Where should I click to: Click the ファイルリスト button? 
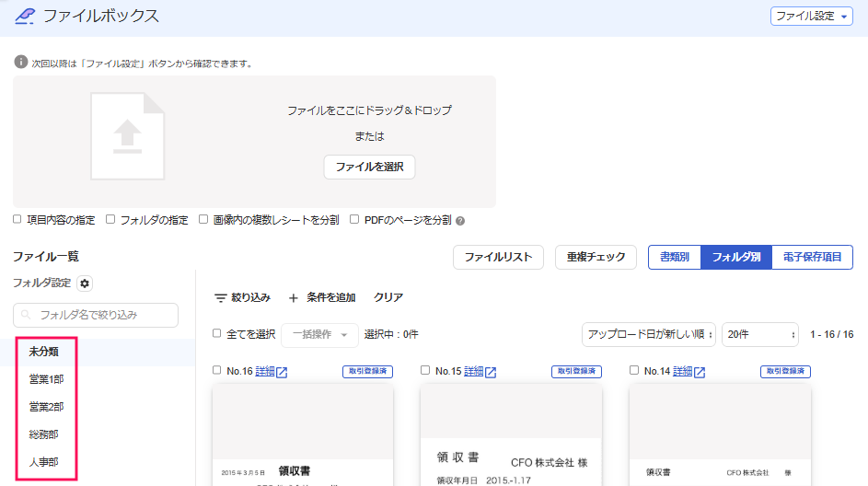(x=498, y=258)
